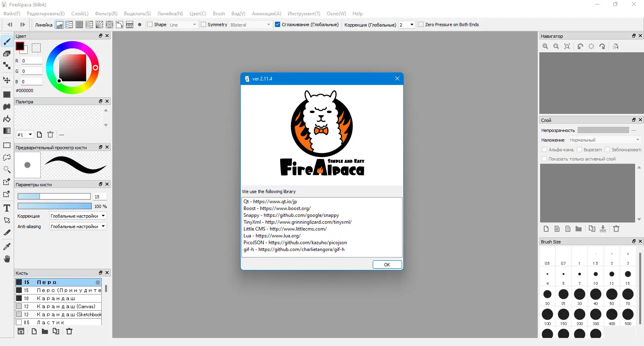Close the Цвет panel

[x=107, y=36]
